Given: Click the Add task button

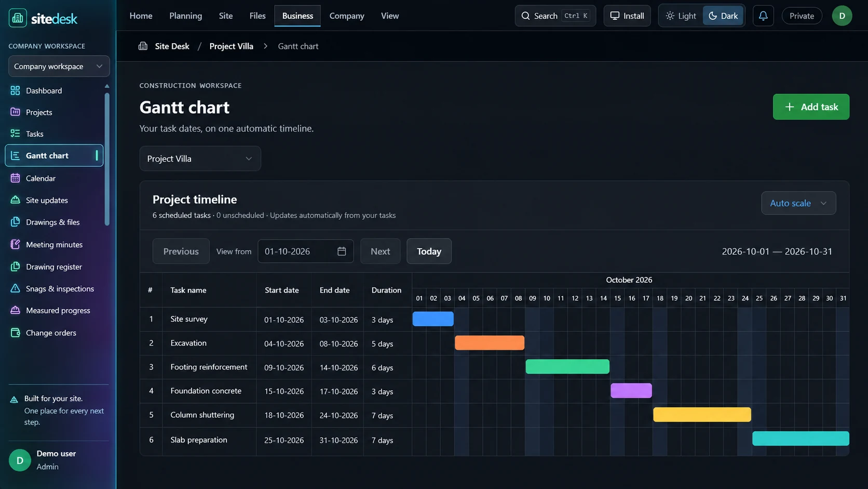Looking at the screenshot, I should coord(811,107).
